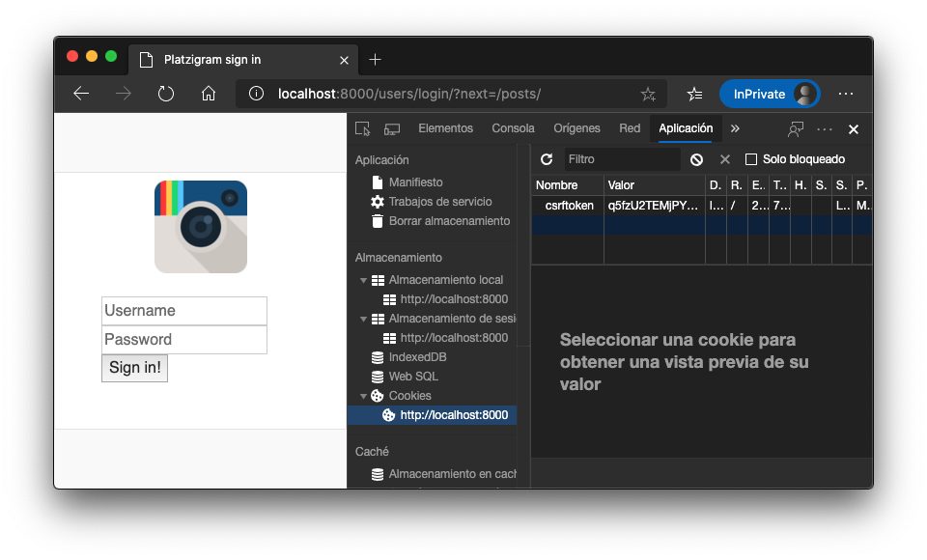Viewport: 927px width, 560px height.
Task: View site information icon in address bar
Action: [256, 94]
